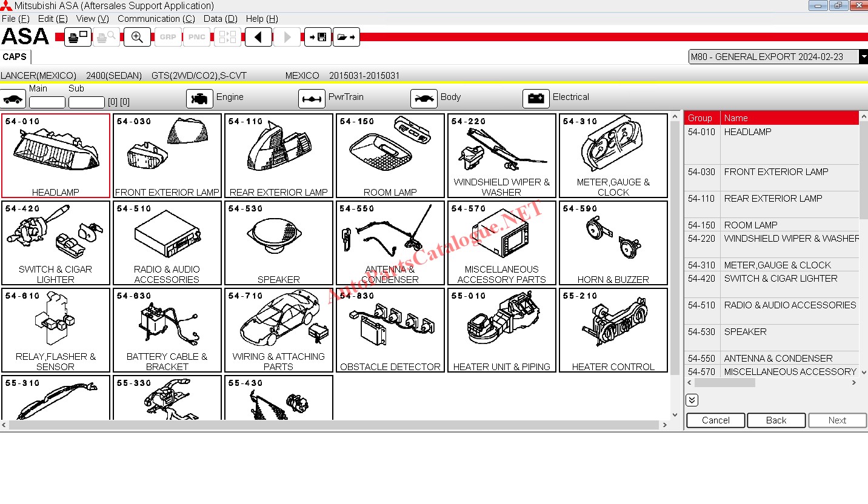Go back with the left arrow icon
Viewport: 868px width, 504px height.
(x=258, y=37)
